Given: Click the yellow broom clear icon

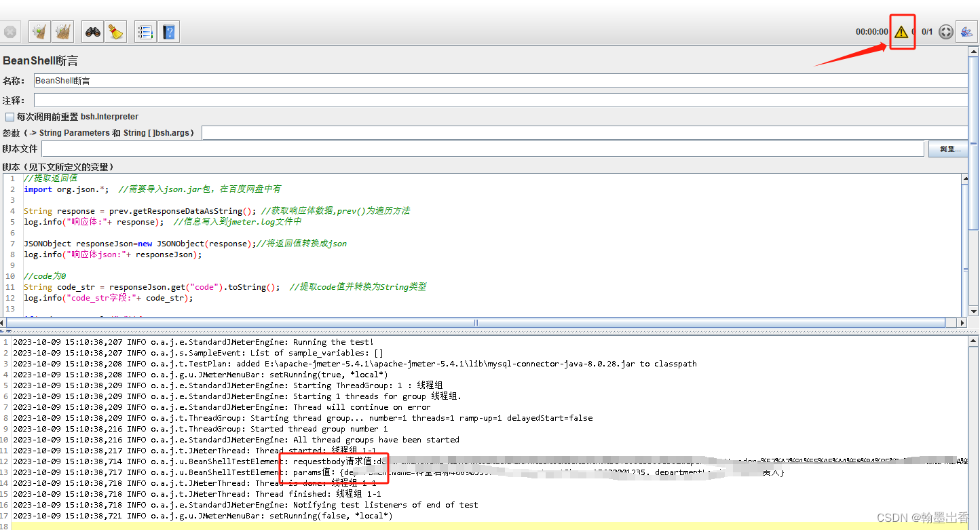Looking at the screenshot, I should [115, 31].
